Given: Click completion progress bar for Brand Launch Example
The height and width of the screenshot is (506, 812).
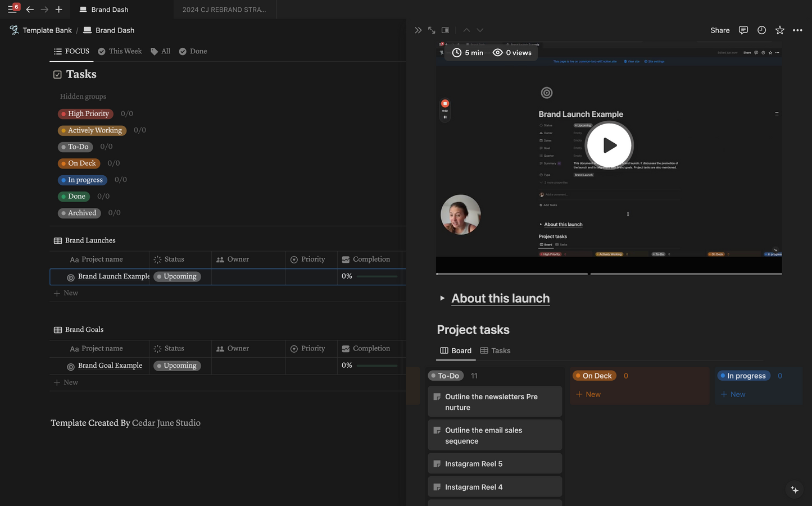Looking at the screenshot, I should point(377,276).
